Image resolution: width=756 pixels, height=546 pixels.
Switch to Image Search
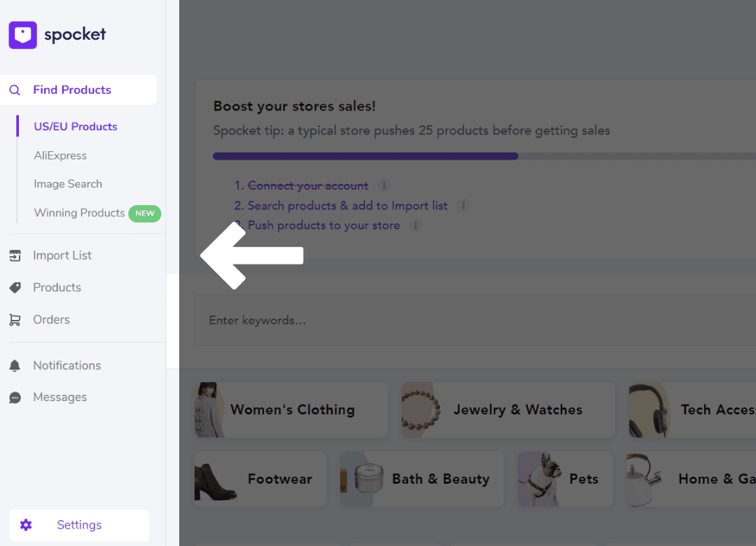pos(68,183)
